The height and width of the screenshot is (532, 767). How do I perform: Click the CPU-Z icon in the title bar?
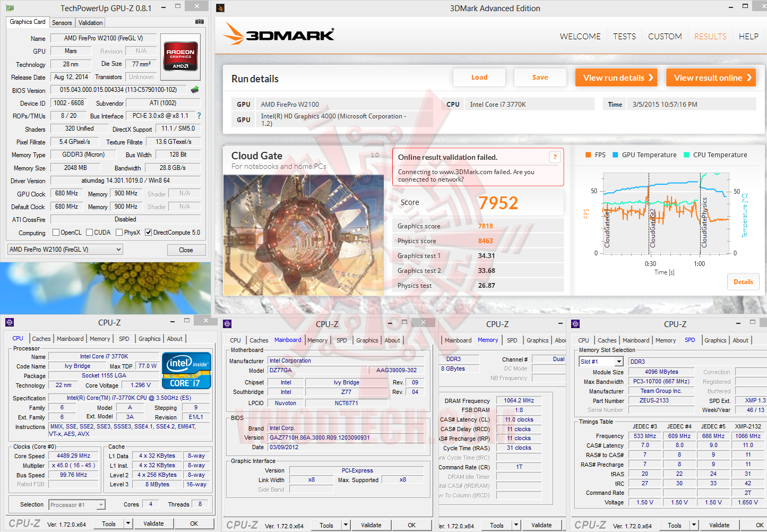pos(8,322)
